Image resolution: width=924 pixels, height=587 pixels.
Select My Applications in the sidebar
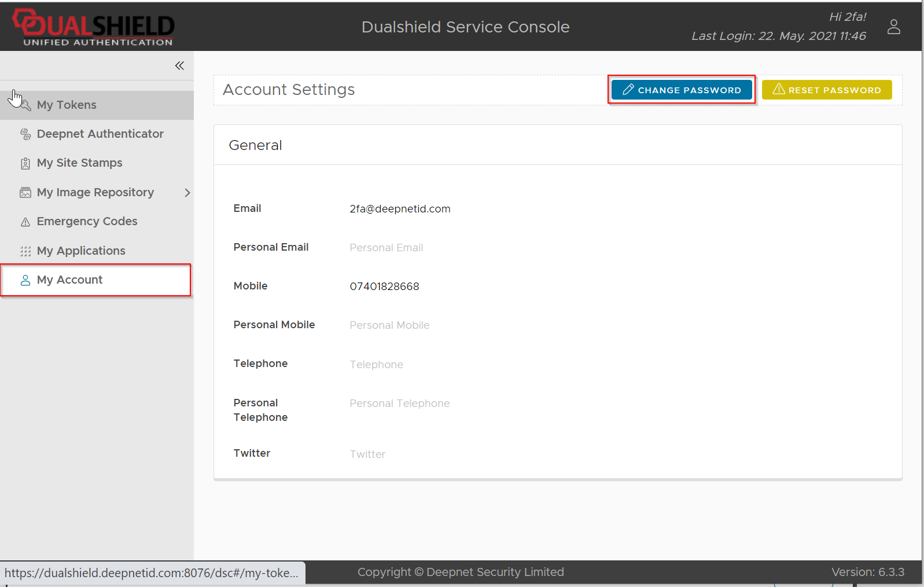tap(81, 251)
